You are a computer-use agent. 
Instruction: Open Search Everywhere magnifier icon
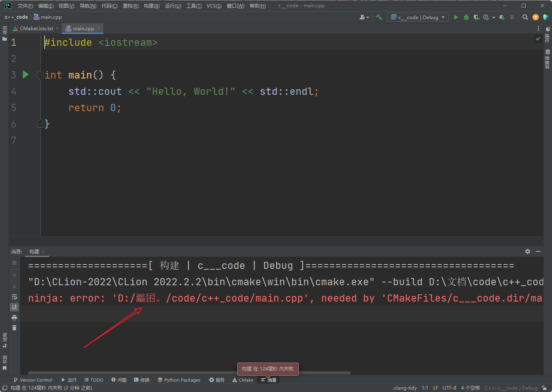click(x=525, y=17)
